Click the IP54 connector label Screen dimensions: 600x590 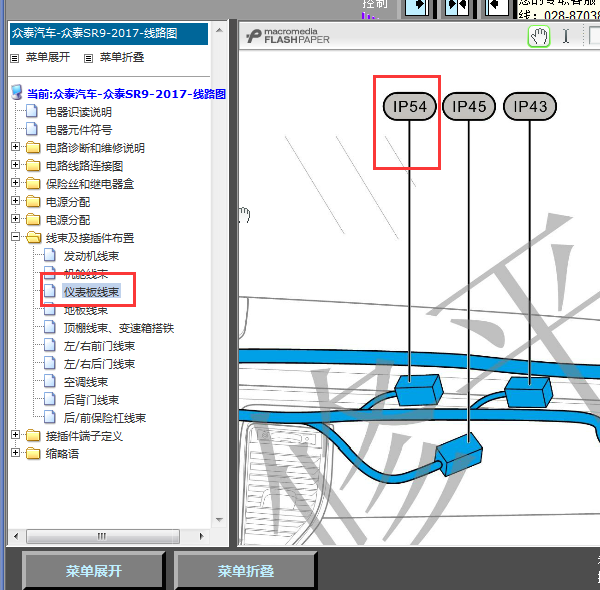tap(409, 106)
